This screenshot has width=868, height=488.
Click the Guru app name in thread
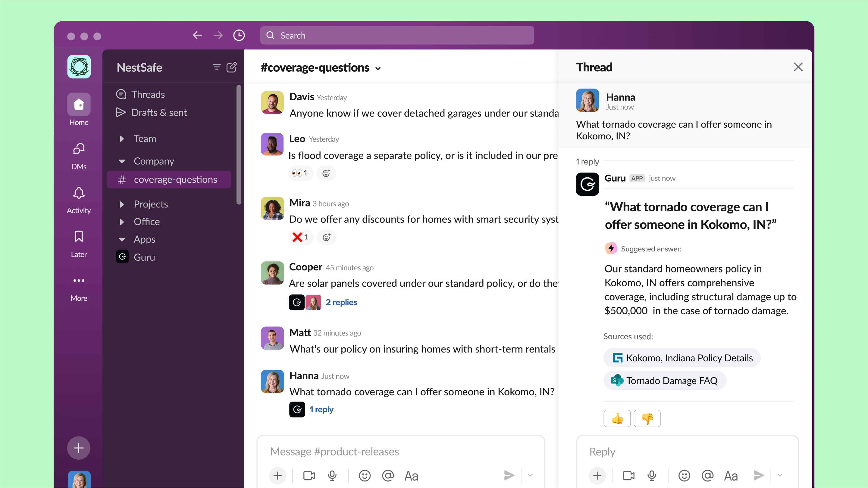pos(615,178)
